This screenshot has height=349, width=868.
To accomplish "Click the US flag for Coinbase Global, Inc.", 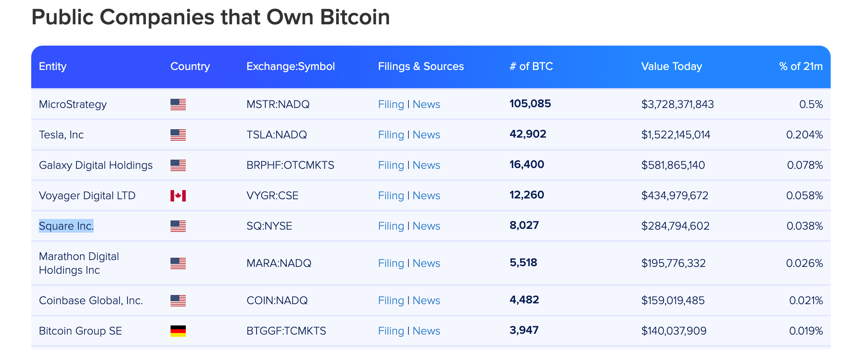I will [178, 301].
